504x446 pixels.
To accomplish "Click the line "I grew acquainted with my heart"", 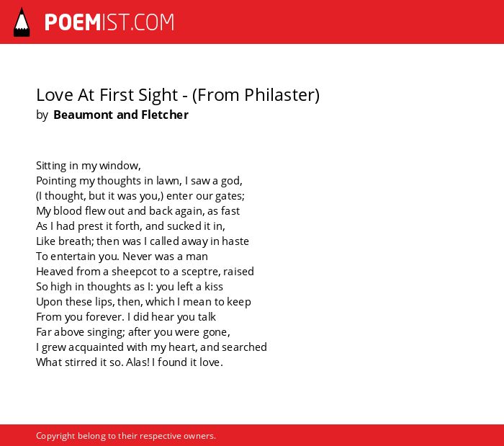I will coord(151,347).
